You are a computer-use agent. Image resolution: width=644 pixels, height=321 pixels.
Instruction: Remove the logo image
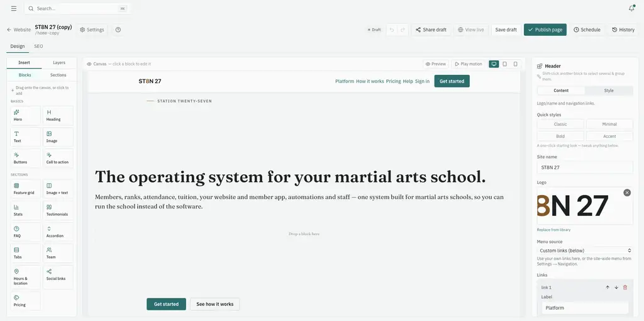627,193
